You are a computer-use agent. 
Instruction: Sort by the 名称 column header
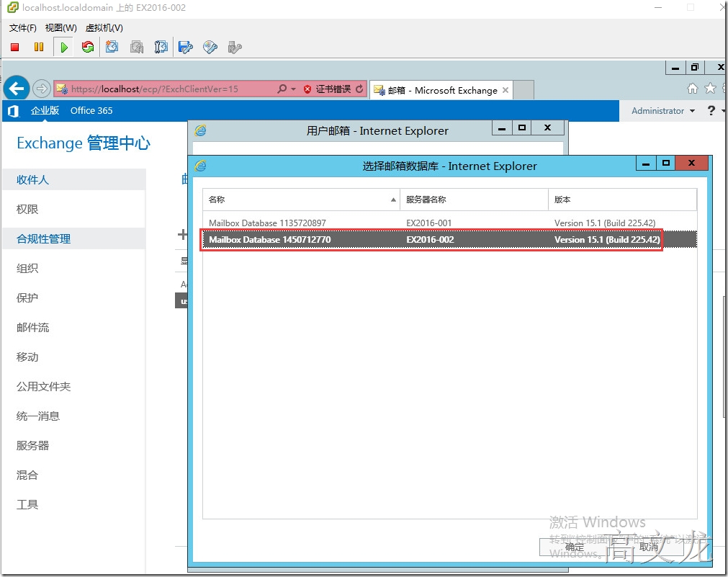click(301, 200)
